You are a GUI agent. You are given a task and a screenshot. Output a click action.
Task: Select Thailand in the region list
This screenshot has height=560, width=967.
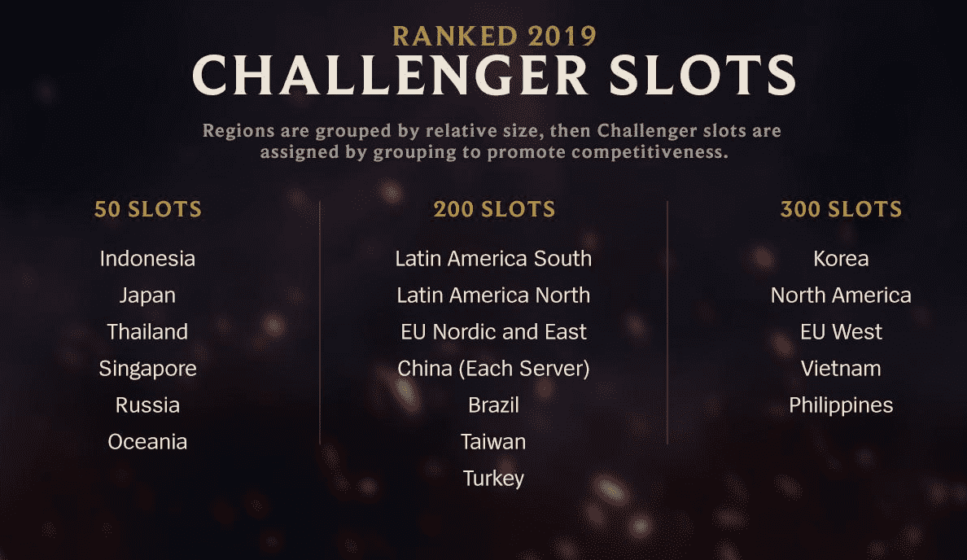(x=147, y=332)
